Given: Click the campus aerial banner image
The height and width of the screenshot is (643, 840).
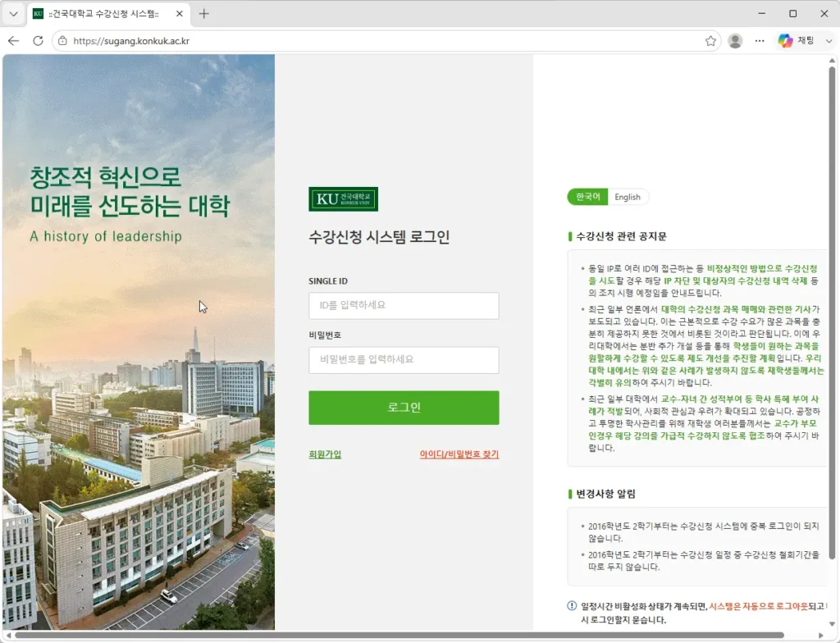Looking at the screenshot, I should click(x=139, y=342).
